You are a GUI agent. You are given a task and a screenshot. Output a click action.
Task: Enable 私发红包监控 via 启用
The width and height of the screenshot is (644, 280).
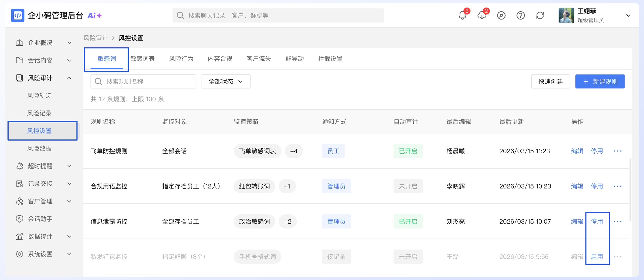(597, 257)
